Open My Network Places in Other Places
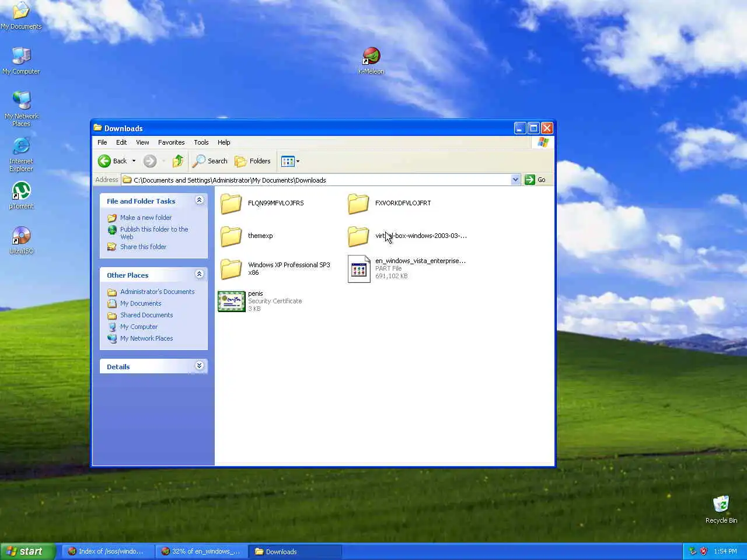This screenshot has height=560, width=747. point(146,338)
